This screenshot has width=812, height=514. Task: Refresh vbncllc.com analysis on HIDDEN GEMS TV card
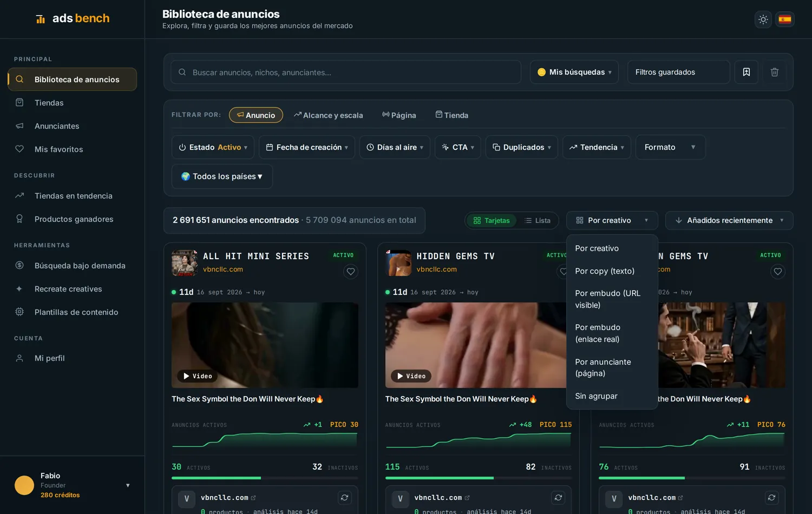559,498
